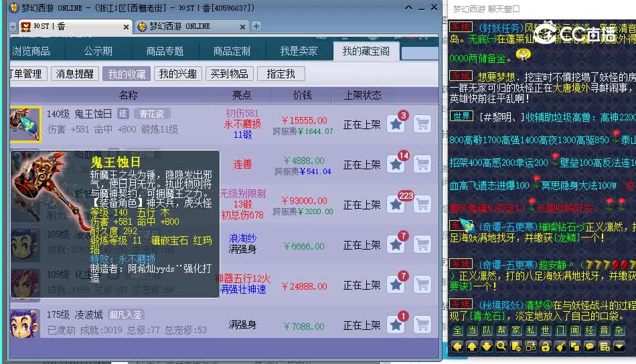Switch to the 梦幻西游 ONLINE window tab
The image size is (636, 364).
tap(191, 27)
